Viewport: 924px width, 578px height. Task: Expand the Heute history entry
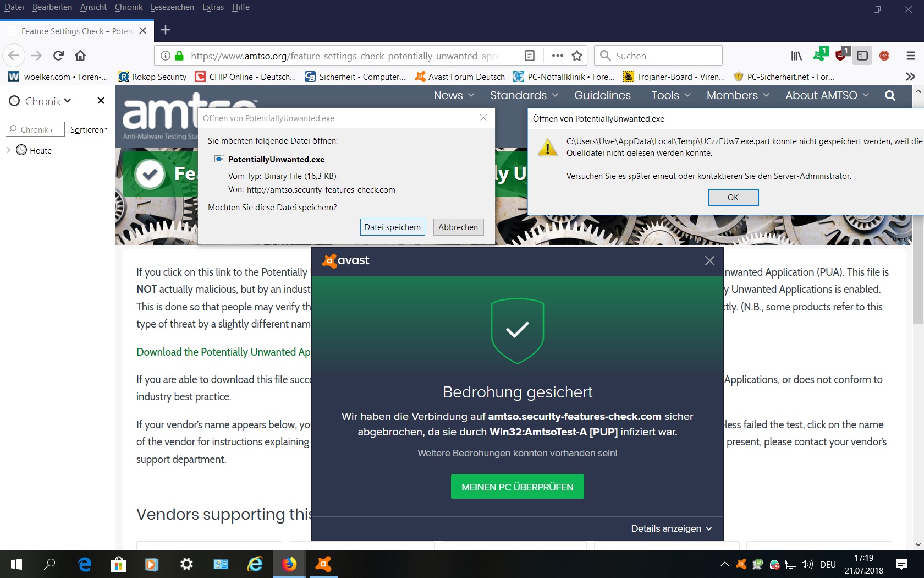[8, 150]
